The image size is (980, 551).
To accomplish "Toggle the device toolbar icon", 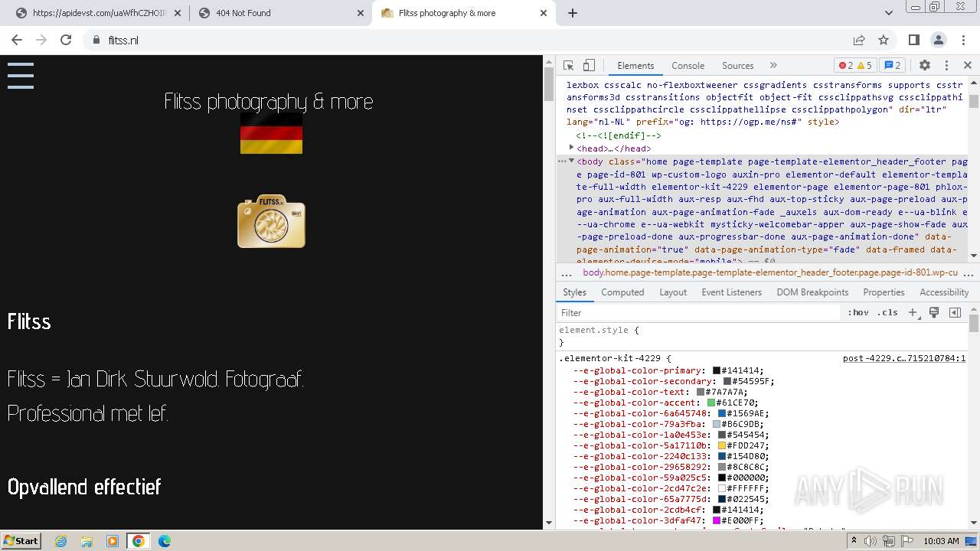I will coord(589,66).
